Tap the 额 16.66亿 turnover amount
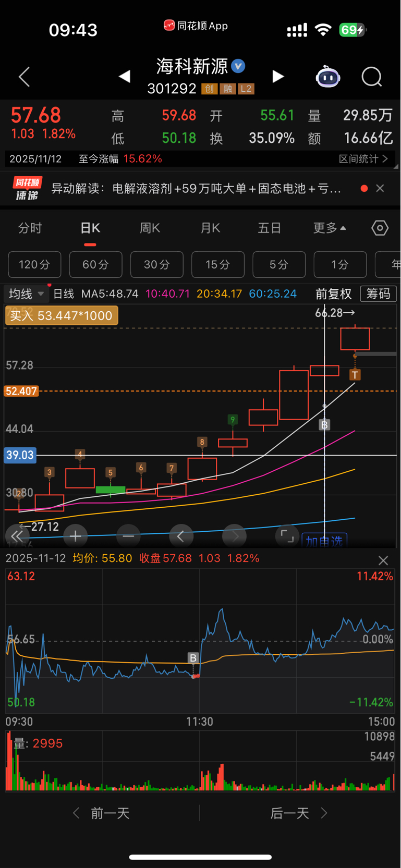401x868 pixels. (x=368, y=138)
